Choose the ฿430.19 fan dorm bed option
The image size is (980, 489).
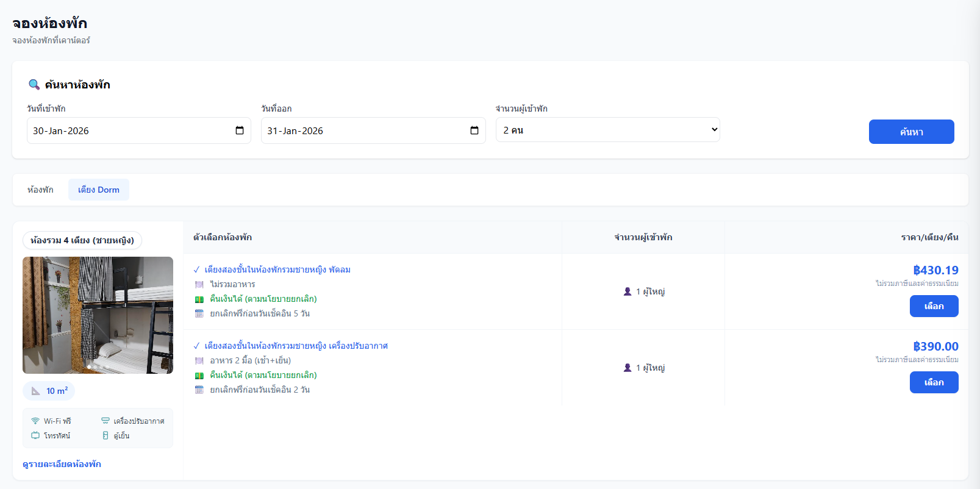click(x=934, y=306)
